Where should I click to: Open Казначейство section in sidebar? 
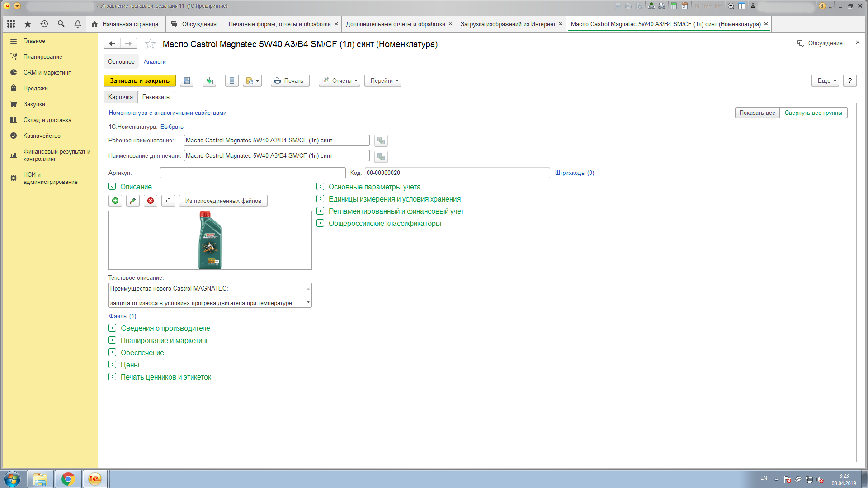(x=42, y=136)
